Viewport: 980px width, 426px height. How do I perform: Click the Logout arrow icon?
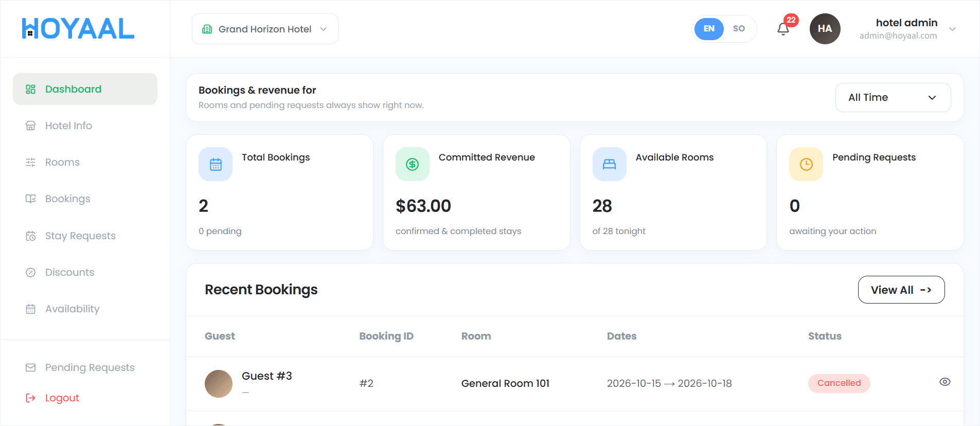point(31,398)
